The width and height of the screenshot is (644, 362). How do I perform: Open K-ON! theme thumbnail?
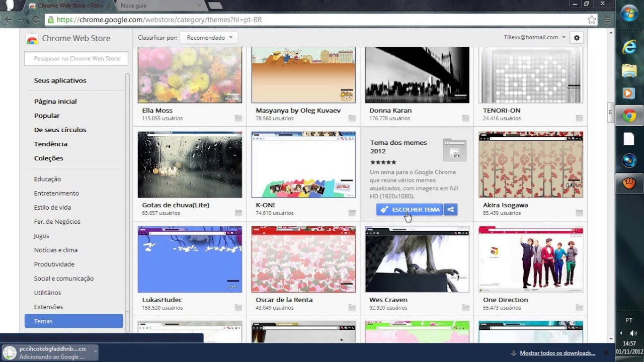point(303,165)
